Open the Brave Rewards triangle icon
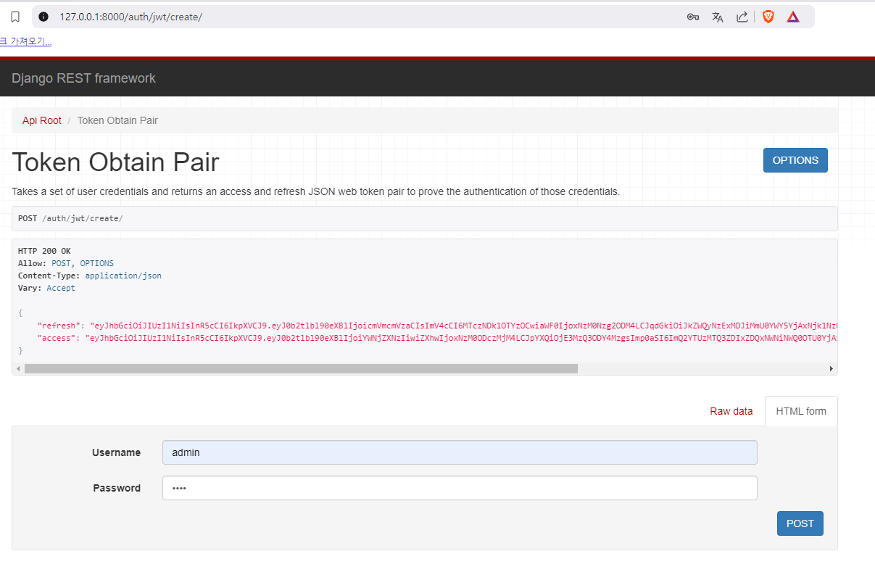The width and height of the screenshot is (875, 588). pos(793,17)
